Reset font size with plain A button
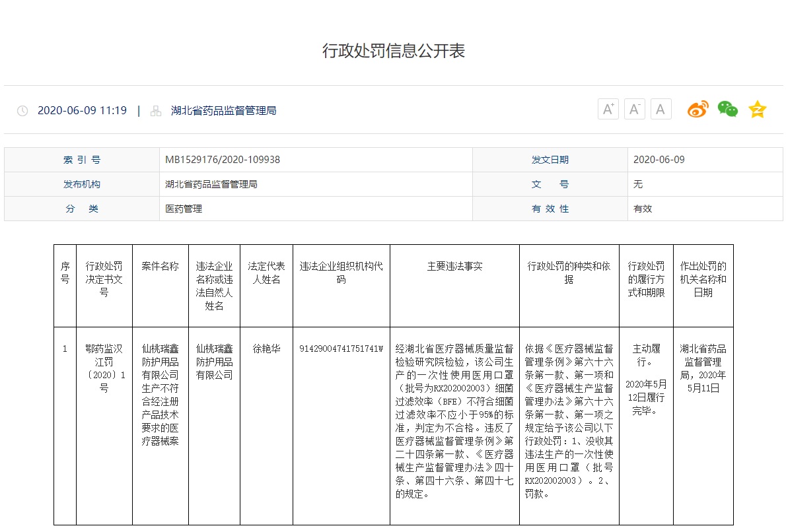This screenshot has width=786, height=532. point(661,109)
